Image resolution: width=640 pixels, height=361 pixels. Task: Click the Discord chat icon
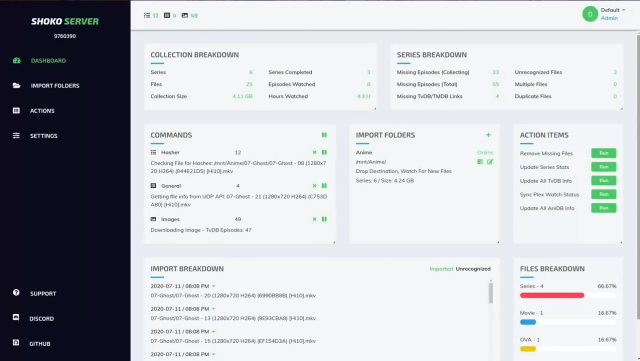16,317
